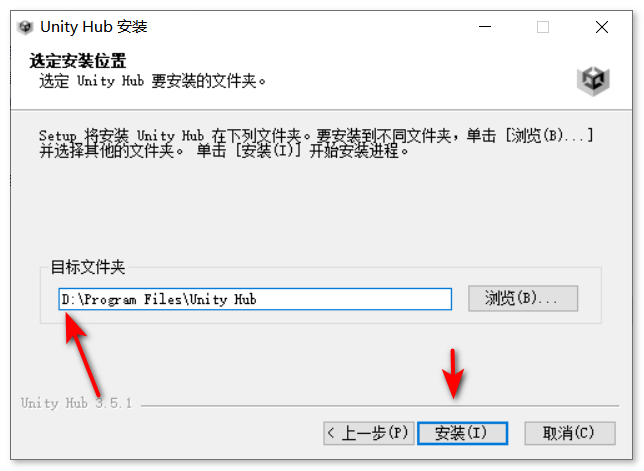Click the 'Unity Hub 3.5.1' version label
This screenshot has width=644, height=471.
tap(76, 403)
